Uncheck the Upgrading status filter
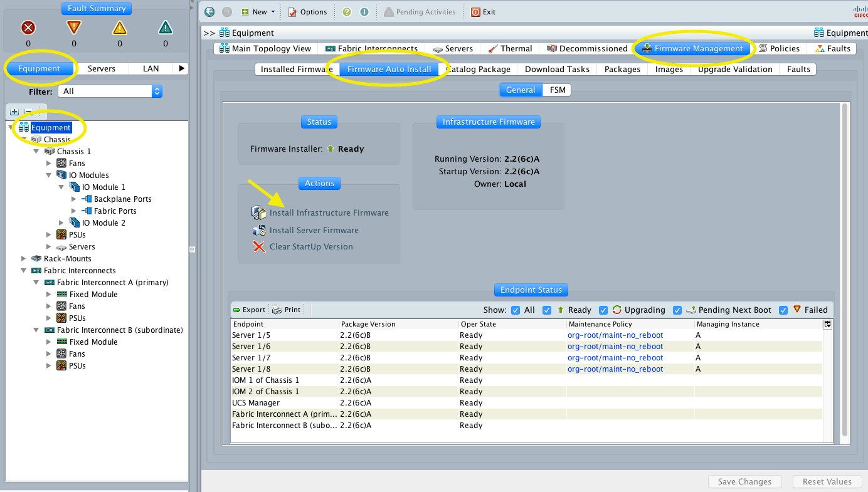868x492 pixels. click(603, 310)
